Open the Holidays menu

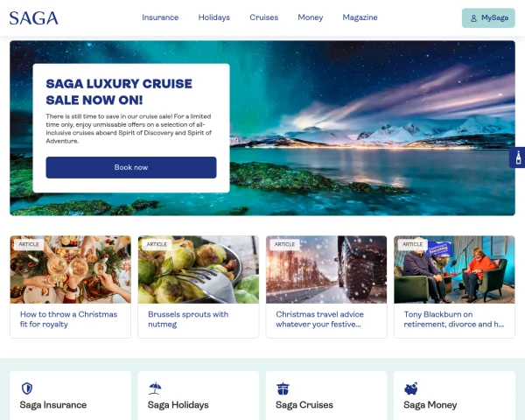(x=214, y=17)
